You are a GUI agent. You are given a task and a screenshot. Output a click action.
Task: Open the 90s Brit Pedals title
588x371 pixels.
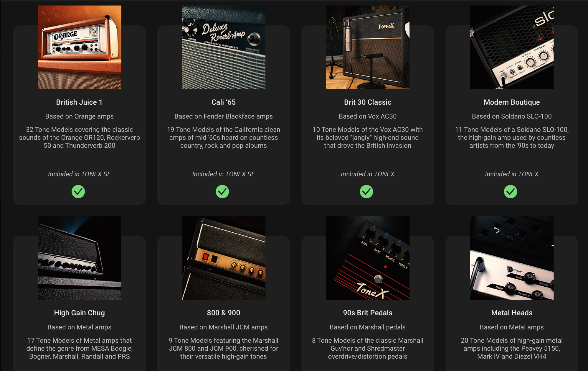[x=368, y=313]
